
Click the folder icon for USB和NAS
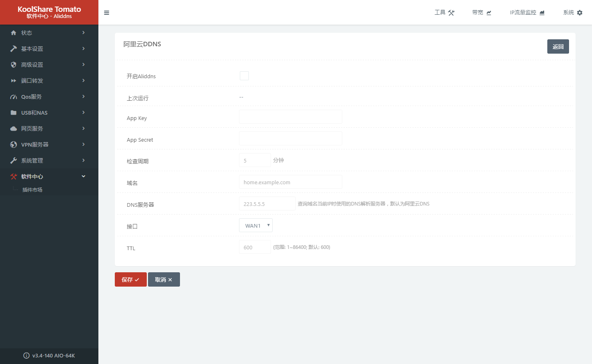14,113
